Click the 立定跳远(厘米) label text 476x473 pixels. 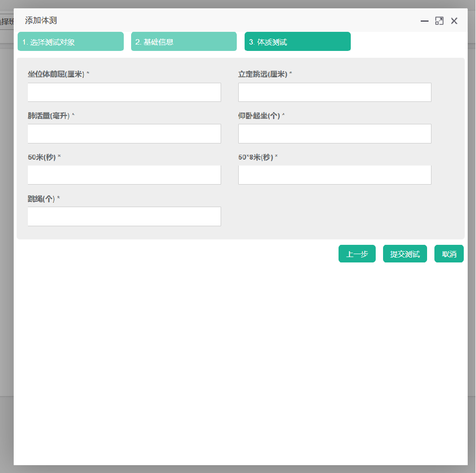click(263, 74)
